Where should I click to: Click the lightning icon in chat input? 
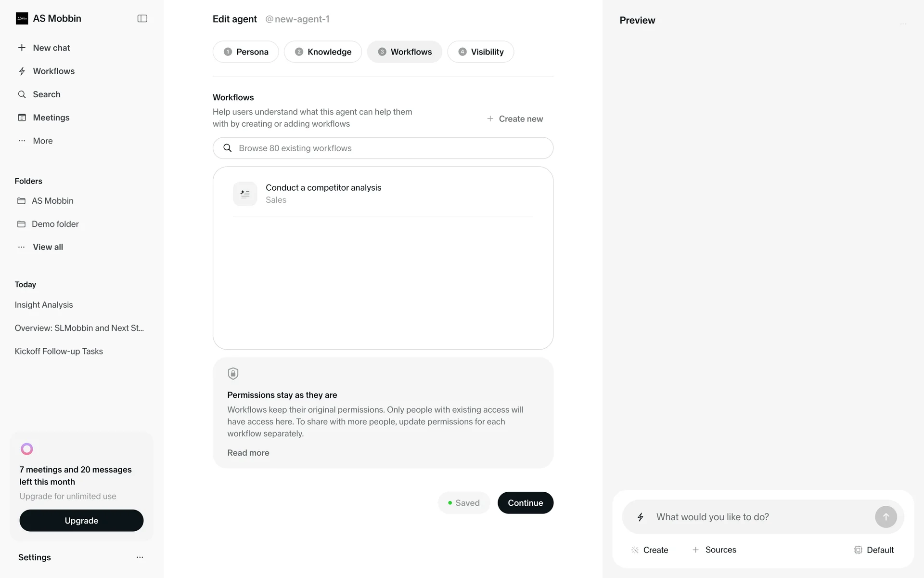[641, 517]
